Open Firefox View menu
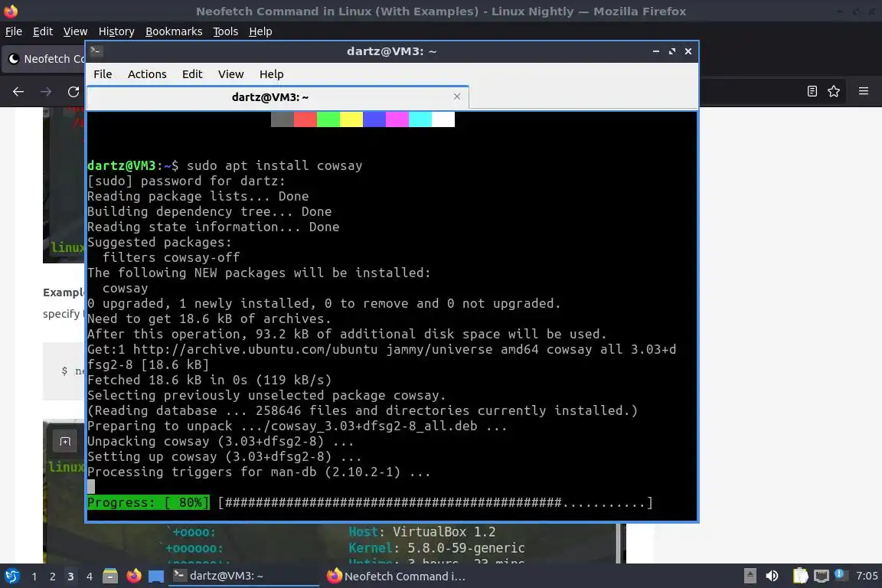Screen dimensions: 882x588 (x=75, y=31)
